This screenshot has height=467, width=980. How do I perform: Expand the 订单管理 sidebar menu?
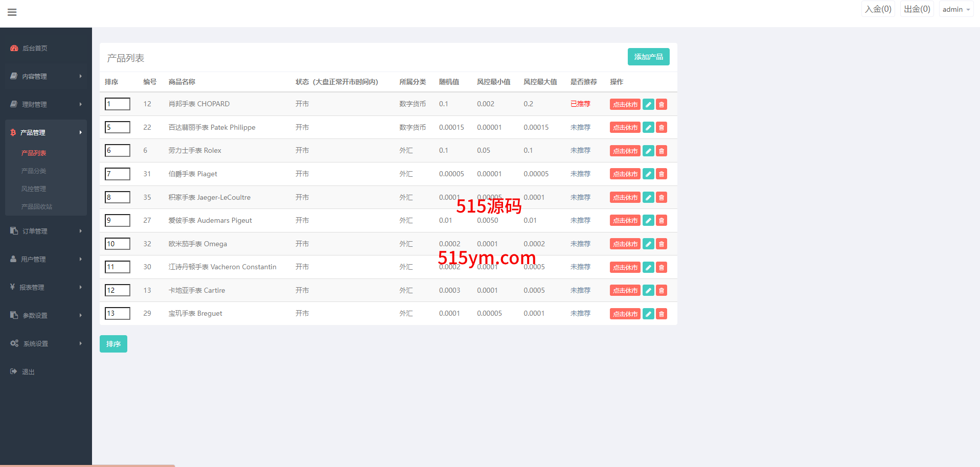46,231
